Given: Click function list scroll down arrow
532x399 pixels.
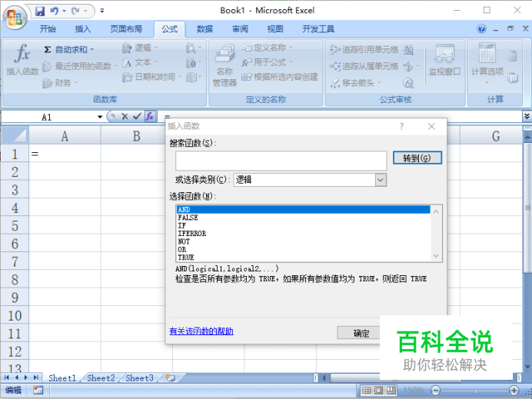Looking at the screenshot, I should point(436,256).
